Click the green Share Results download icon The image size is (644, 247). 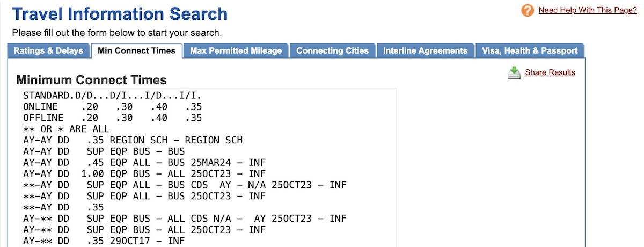pyautogui.click(x=514, y=72)
